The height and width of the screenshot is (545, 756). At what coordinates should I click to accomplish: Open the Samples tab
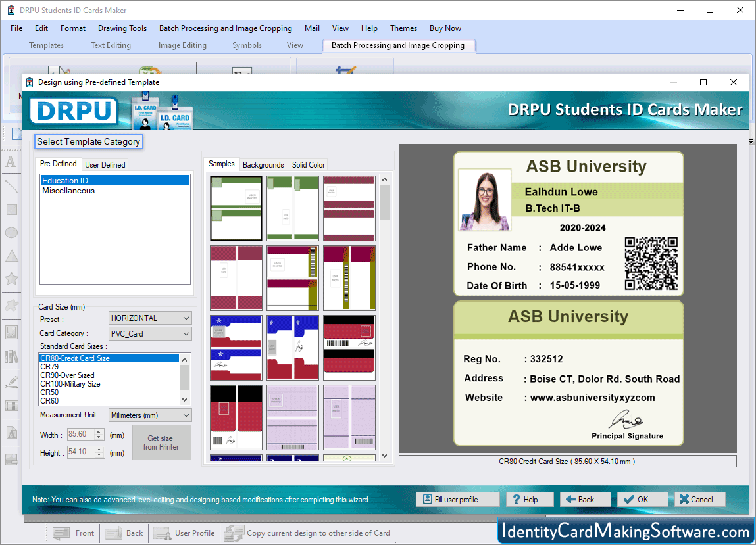click(222, 164)
